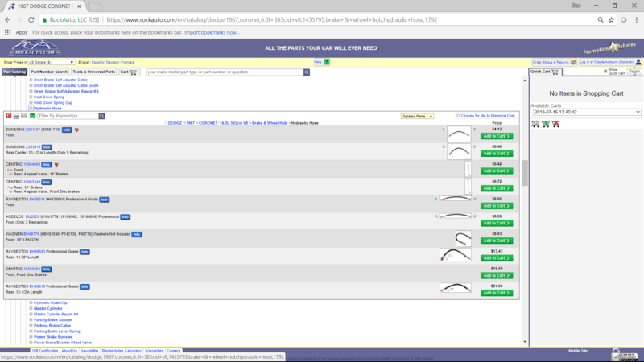This screenshot has height=362, width=644.
Task: Open the Available Carts date dropdown
Action: pyautogui.click(x=587, y=112)
